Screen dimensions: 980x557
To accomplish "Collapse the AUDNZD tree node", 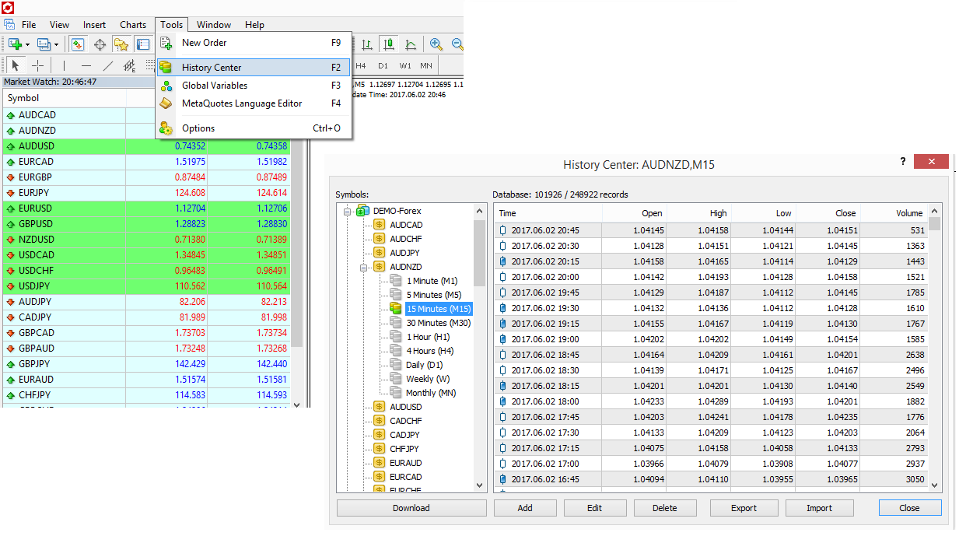I will 363,267.
